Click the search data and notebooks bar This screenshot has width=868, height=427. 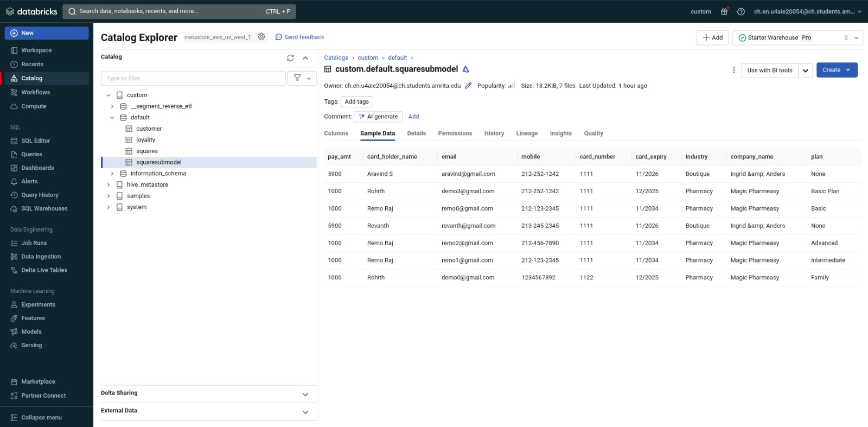pos(180,11)
